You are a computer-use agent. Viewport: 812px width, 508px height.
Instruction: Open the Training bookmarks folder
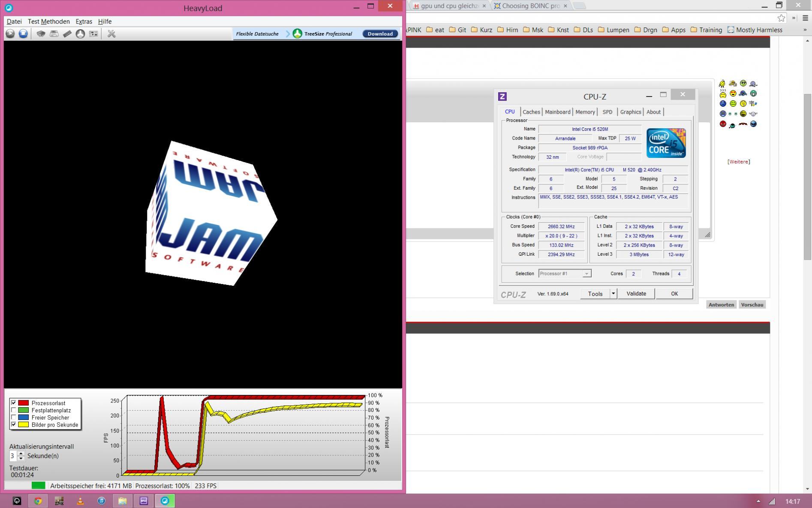point(707,30)
